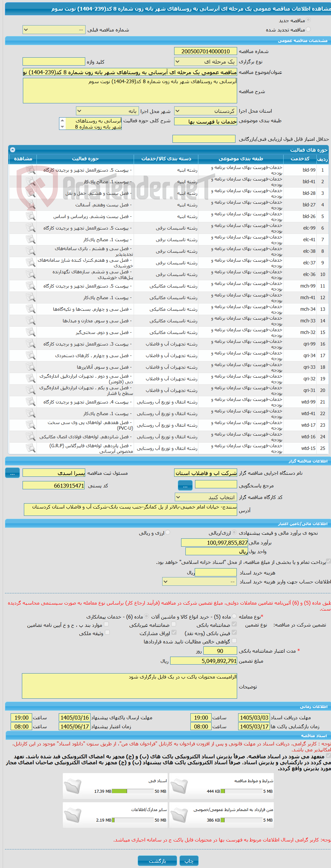Click the technical documents size bar
331x868 pixels.
coord(133,791)
